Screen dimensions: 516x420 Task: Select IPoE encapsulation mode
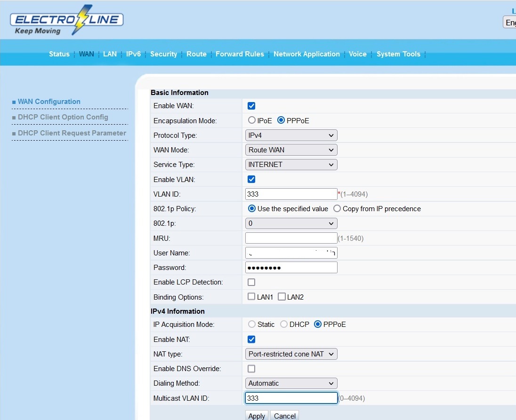pyautogui.click(x=252, y=120)
